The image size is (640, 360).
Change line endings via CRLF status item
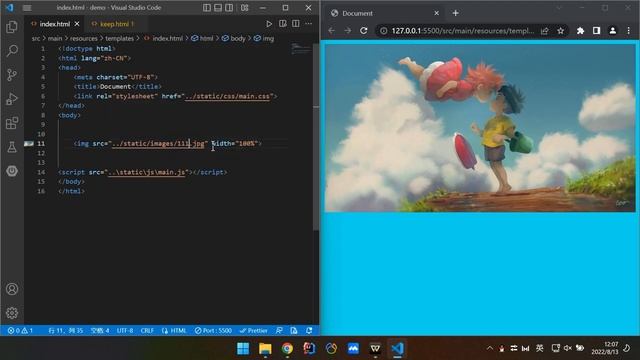tap(147, 331)
